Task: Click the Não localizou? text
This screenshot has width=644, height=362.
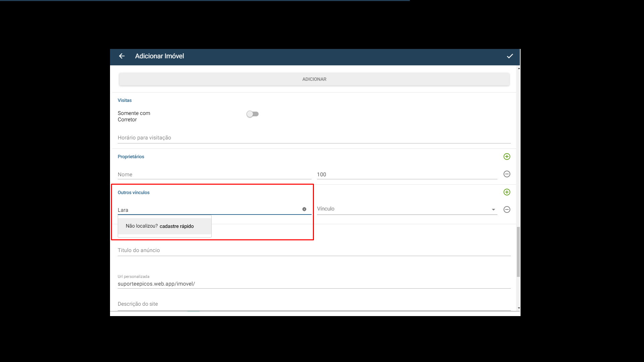Action: pyautogui.click(x=142, y=226)
